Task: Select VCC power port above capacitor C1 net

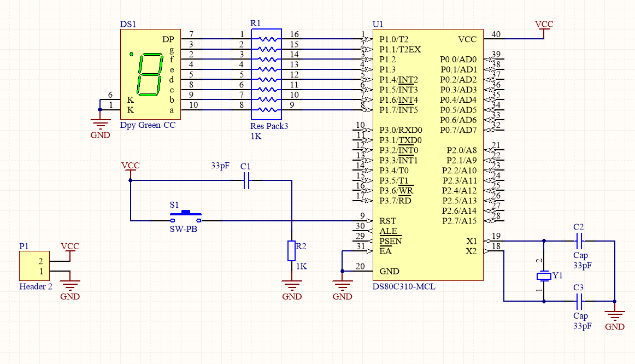Action: click(x=131, y=170)
